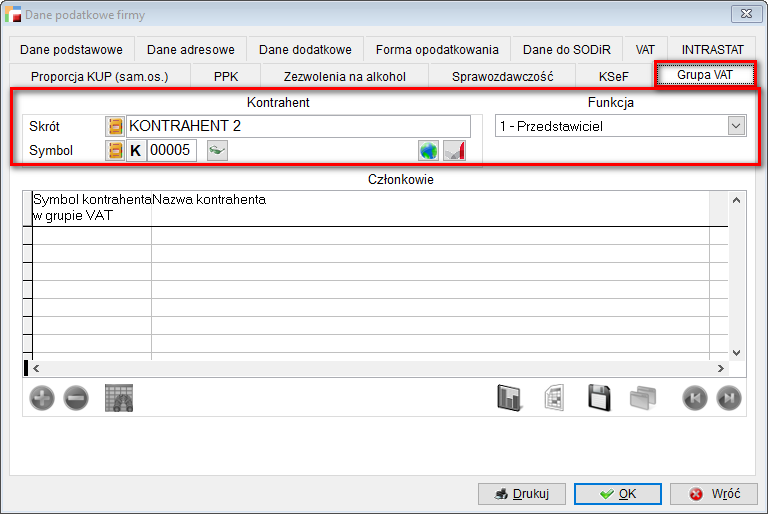Click the lookup icon beside the Symbol field
768x514 pixels.
click(115, 150)
